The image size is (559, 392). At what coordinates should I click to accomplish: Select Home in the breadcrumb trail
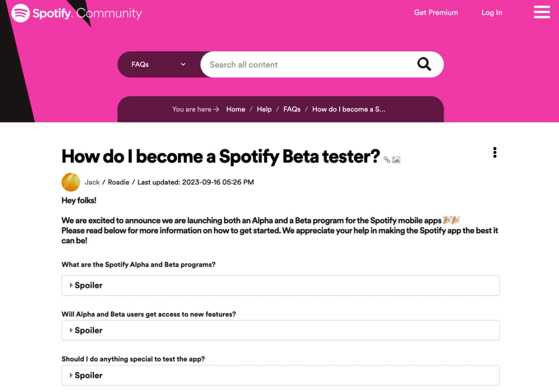[x=236, y=109]
